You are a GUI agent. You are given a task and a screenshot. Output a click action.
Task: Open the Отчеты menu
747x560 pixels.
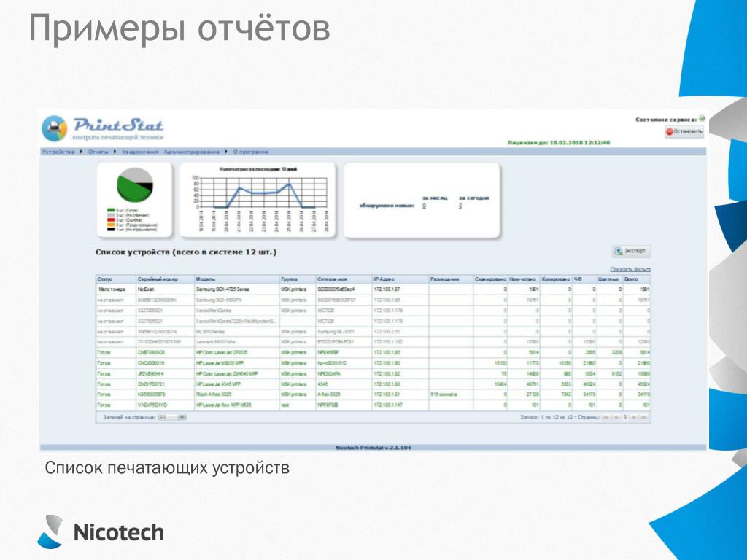98,152
